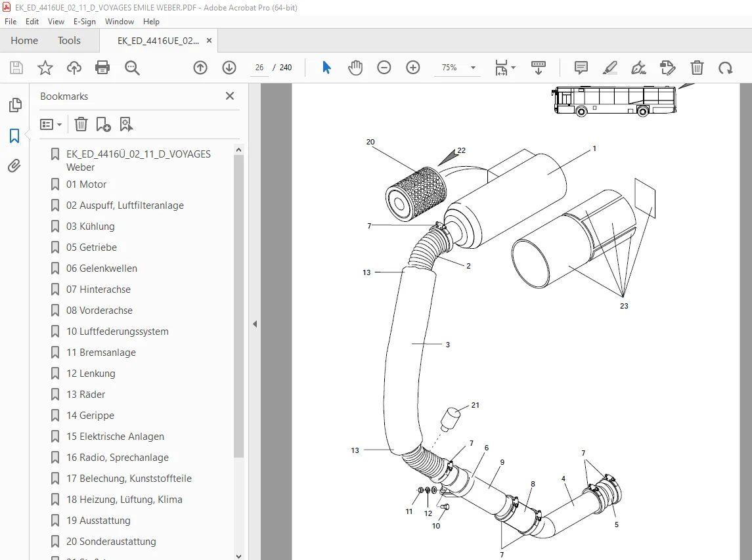752x560 pixels.
Task: Delete selected bookmark trash icon
Action: point(81,125)
